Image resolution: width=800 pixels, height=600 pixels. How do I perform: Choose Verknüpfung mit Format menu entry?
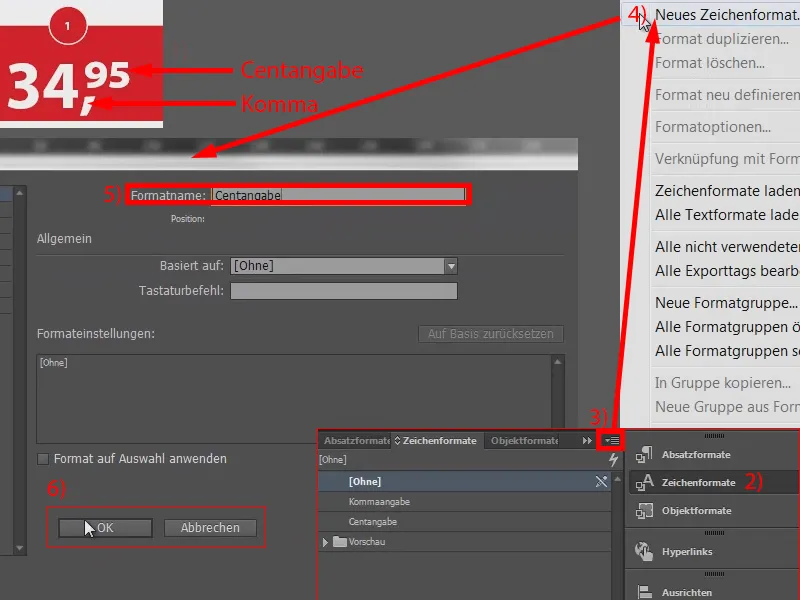[x=727, y=159]
